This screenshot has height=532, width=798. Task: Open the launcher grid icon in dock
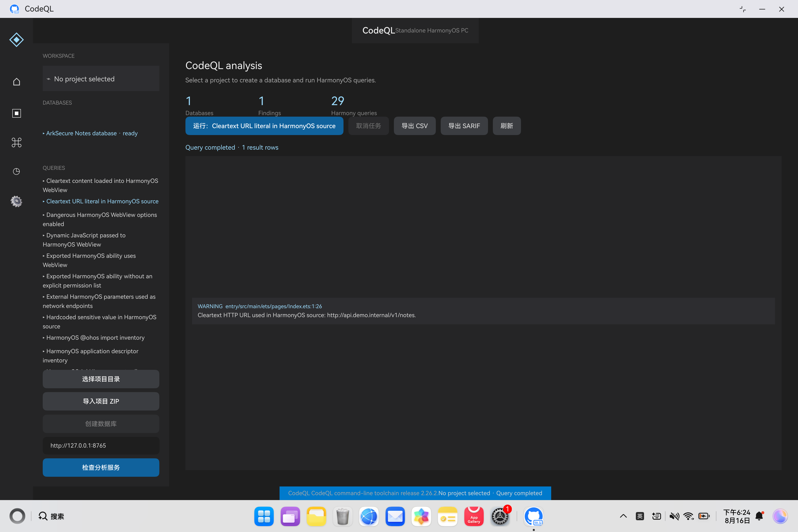pyautogui.click(x=264, y=516)
